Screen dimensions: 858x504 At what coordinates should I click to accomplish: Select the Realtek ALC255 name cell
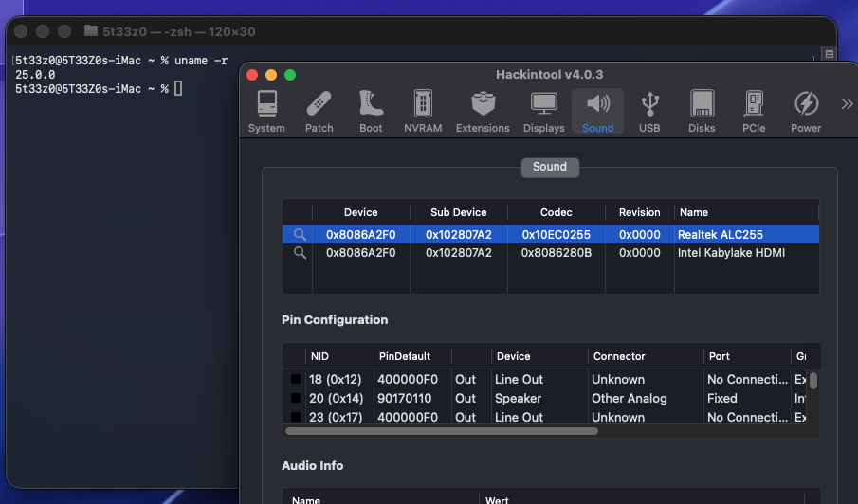pyautogui.click(x=721, y=235)
